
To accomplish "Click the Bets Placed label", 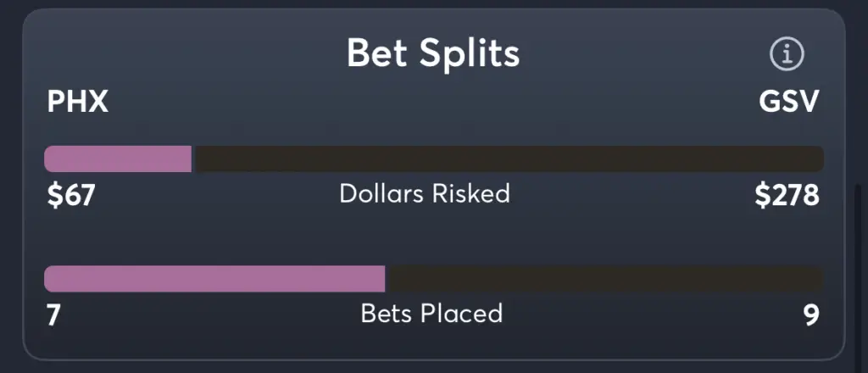I will pyautogui.click(x=431, y=313).
